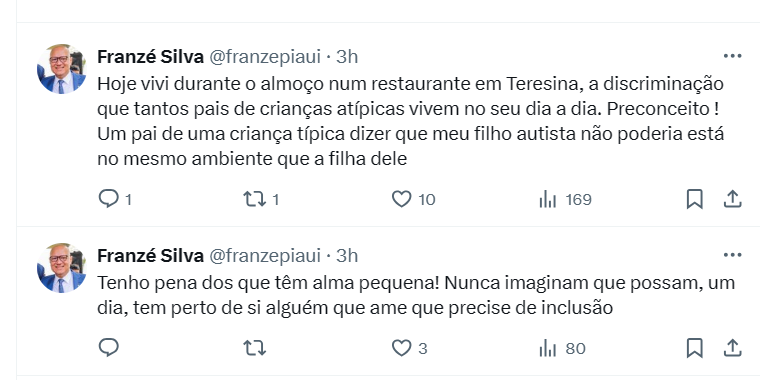The image size is (760, 380).
Task: Open first tweet's 3h timestamp link
Action: coord(347,57)
